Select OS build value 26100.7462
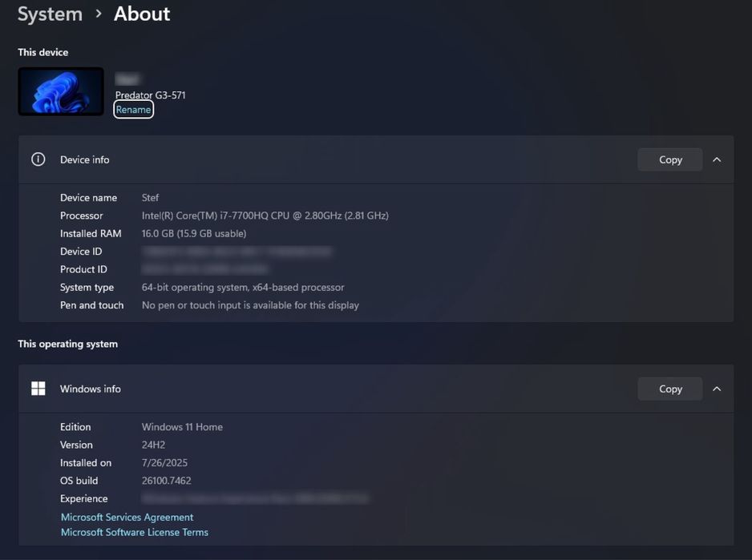Image resolution: width=752 pixels, height=560 pixels. coord(166,481)
